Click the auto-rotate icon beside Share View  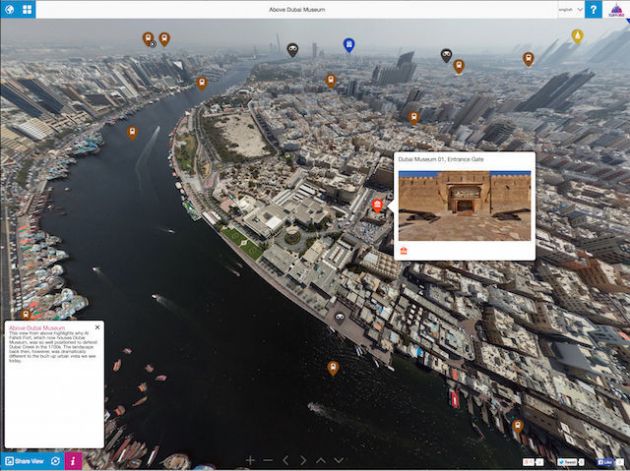pyautogui.click(x=55, y=461)
